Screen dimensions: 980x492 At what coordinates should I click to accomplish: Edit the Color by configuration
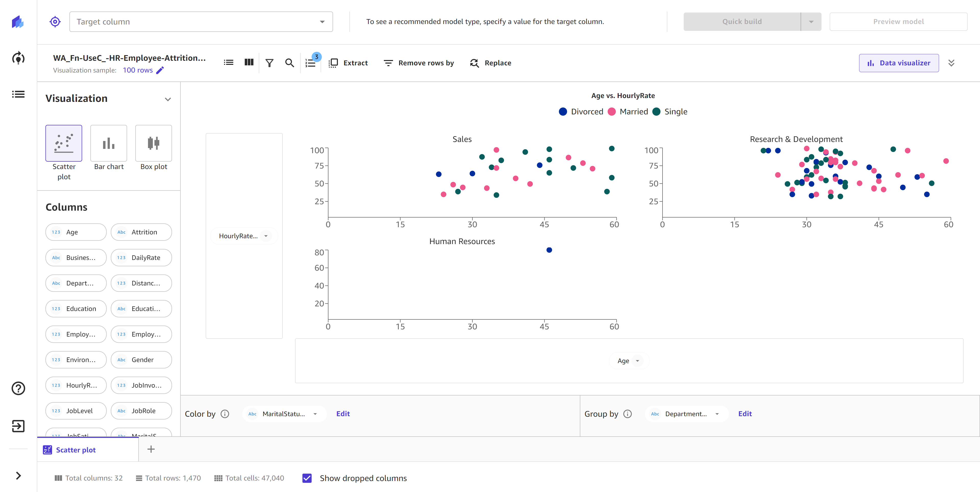pos(343,414)
